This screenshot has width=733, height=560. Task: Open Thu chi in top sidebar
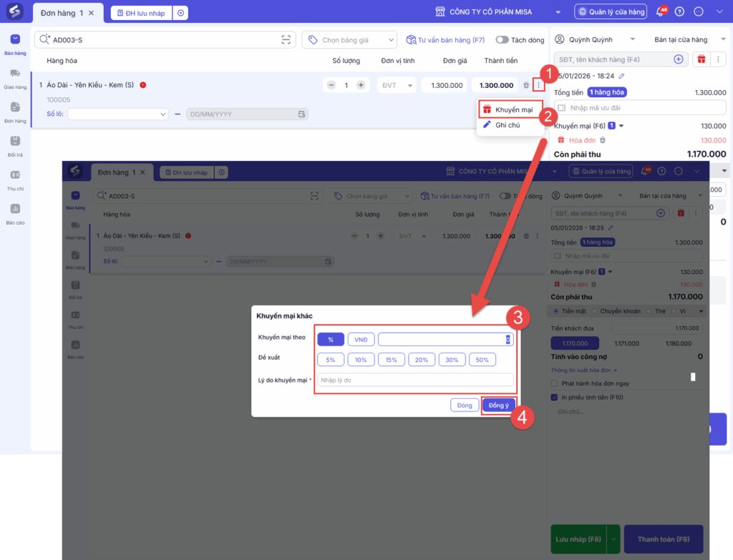point(15,180)
